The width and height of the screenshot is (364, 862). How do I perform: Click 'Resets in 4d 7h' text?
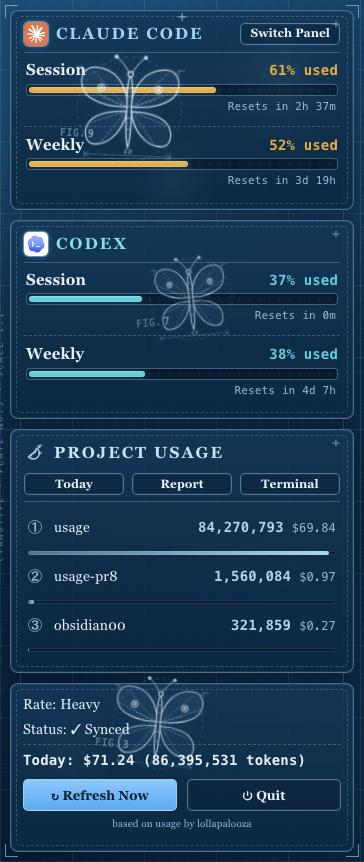click(x=285, y=390)
